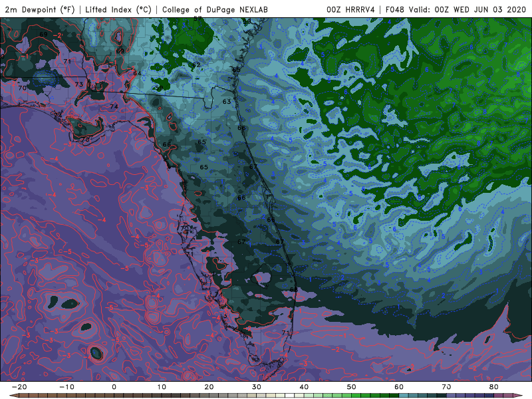
Task: Click the '68' dewpoint value on map
Action: [293, 289]
